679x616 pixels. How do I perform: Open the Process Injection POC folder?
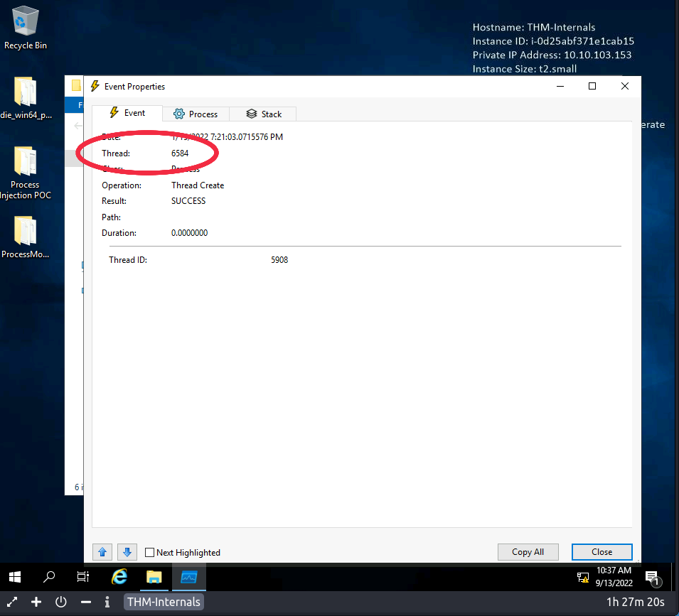click(26, 171)
